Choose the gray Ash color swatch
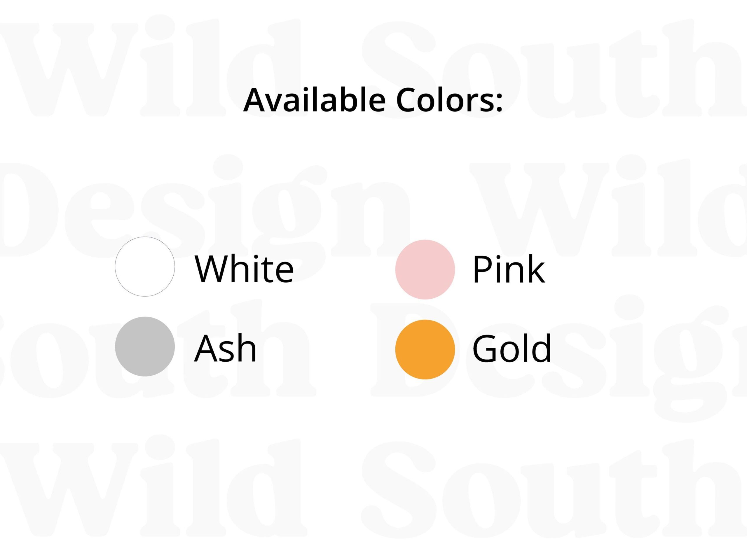The width and height of the screenshot is (747, 560). (x=145, y=346)
